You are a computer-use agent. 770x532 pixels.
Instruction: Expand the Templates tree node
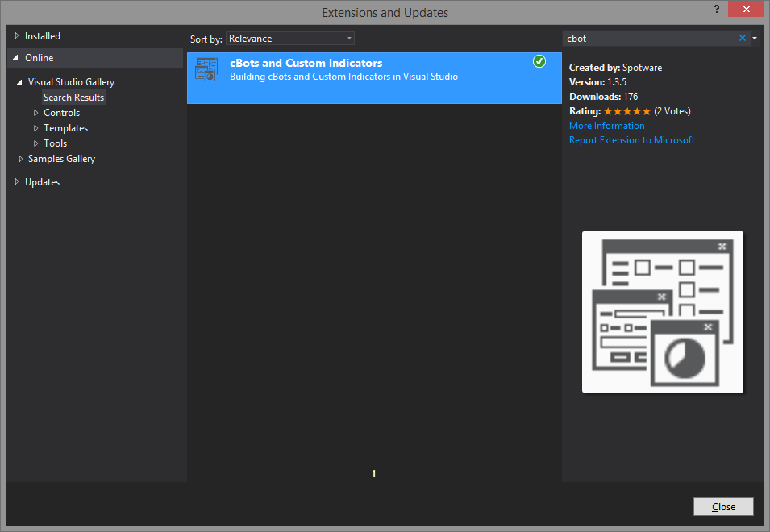point(35,128)
